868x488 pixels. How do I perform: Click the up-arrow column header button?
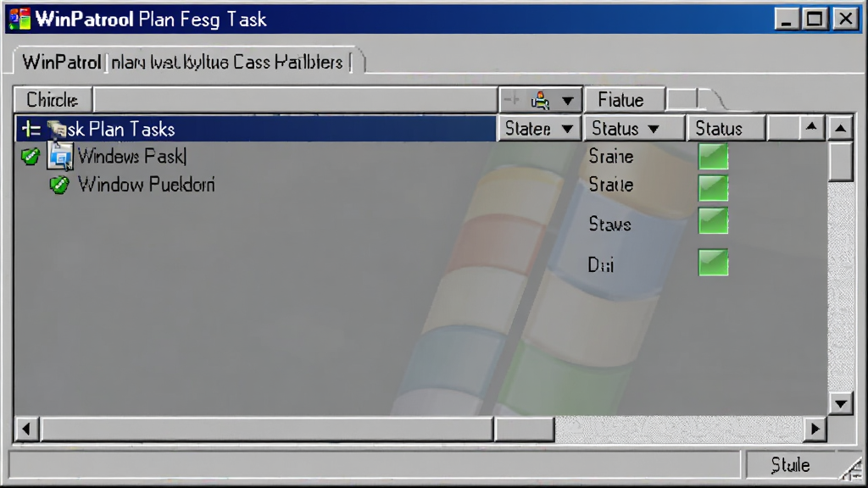(x=811, y=128)
